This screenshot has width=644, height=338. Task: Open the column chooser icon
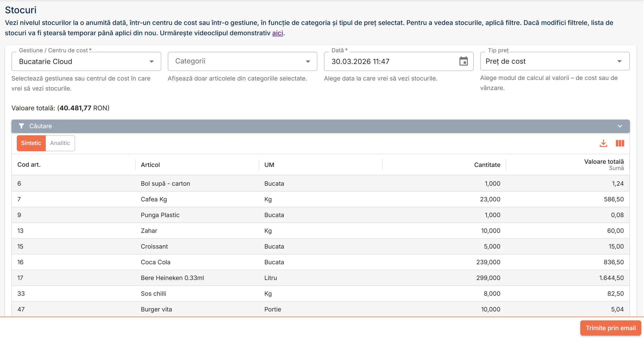[620, 143]
